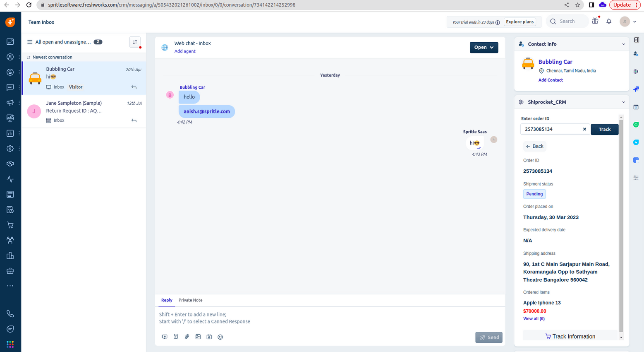Open the Freshworks app switcher grid icon
This screenshot has width=644, height=352.
coord(10,344)
